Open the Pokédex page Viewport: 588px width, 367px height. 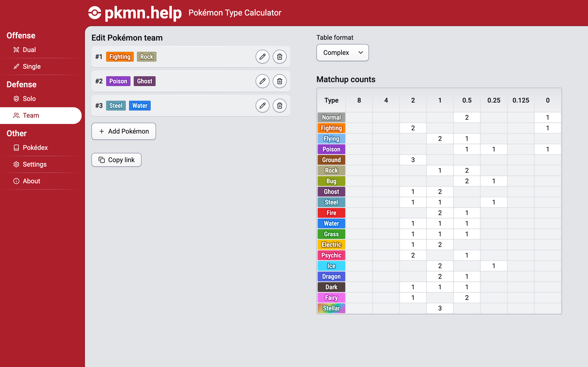35,148
